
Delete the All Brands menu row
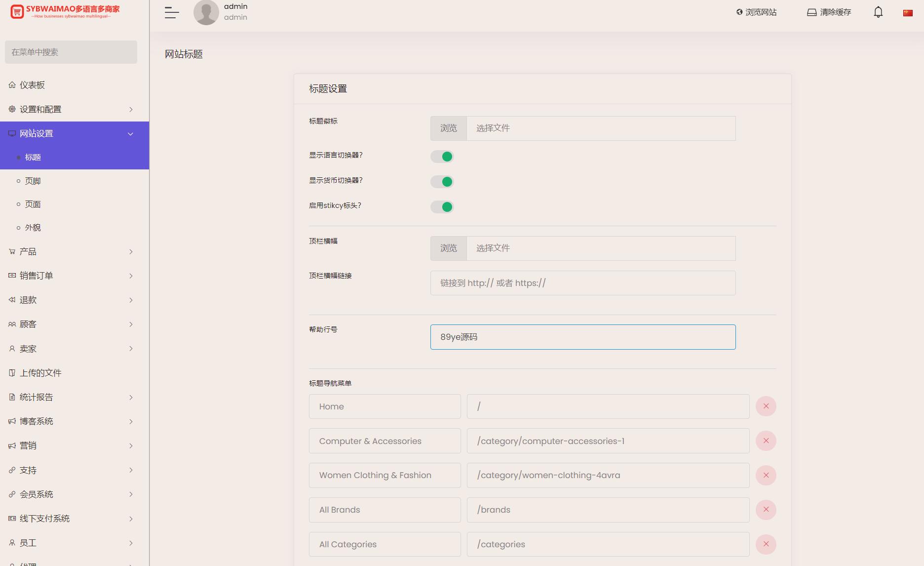766,510
